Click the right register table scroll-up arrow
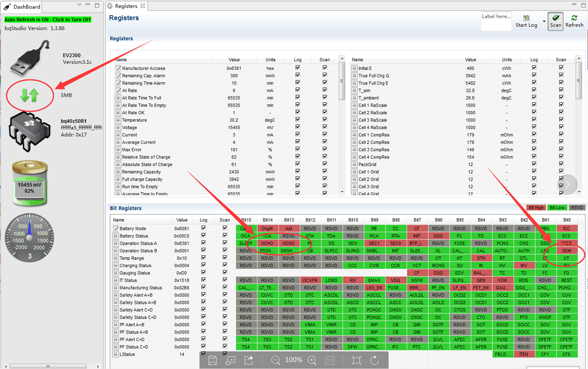Screen dimensions: 588x369 pos(579,59)
